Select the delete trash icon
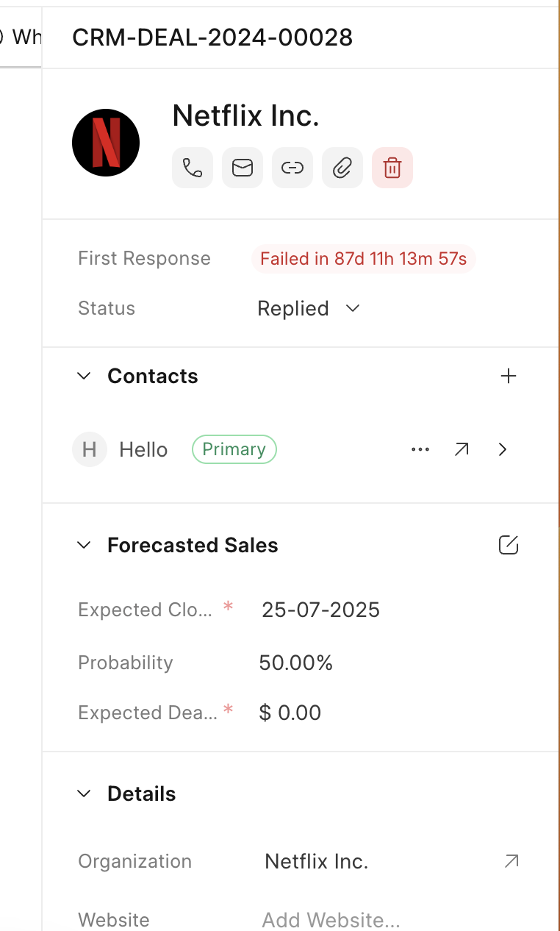Screen dimensions: 560x931 (x=392, y=168)
